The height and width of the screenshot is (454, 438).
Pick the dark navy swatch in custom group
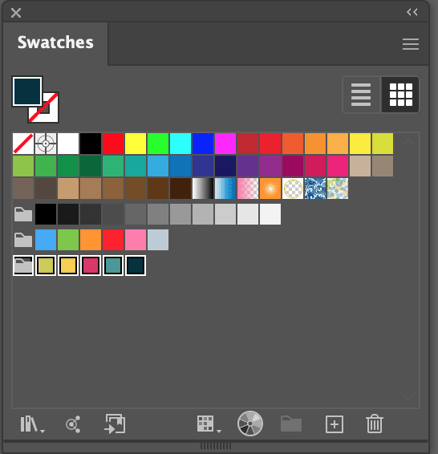(135, 265)
